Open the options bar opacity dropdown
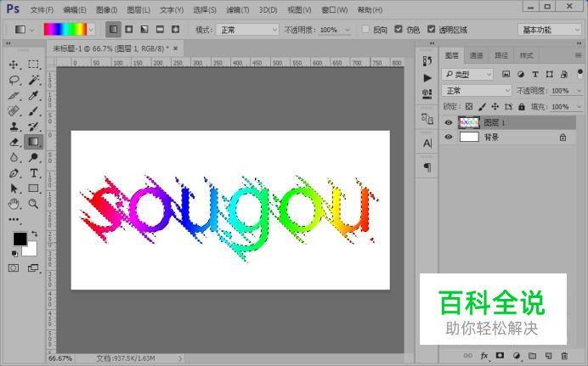 point(348,30)
